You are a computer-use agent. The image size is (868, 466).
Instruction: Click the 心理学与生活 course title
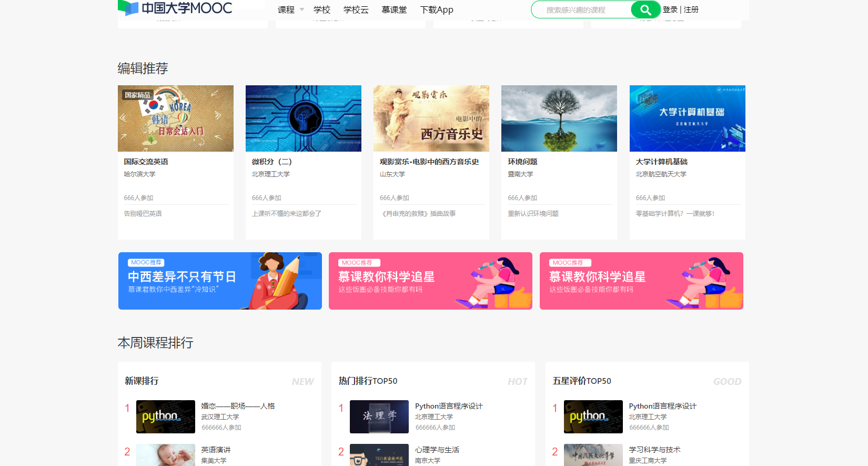(x=437, y=450)
